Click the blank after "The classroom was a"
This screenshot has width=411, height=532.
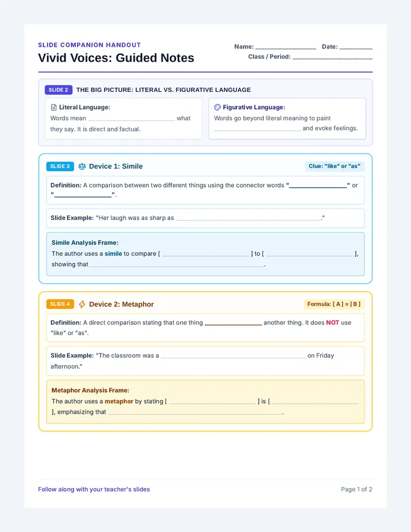pos(233,357)
